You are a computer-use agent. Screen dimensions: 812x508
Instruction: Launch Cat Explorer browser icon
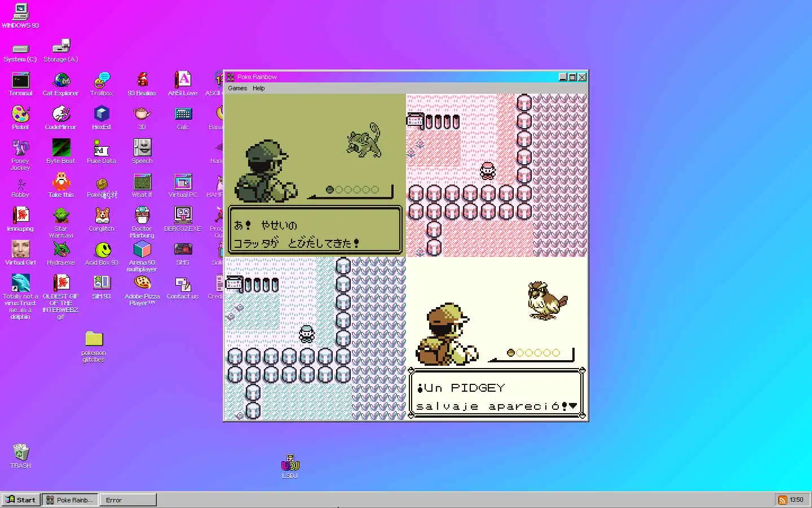click(61, 85)
